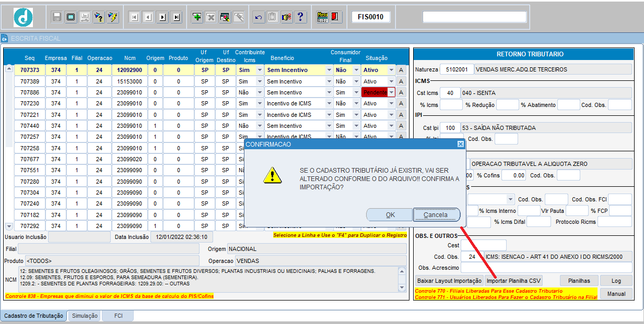The image size is (644, 324).
Task: Click the screen/window icon beside Save
Action: (71, 17)
